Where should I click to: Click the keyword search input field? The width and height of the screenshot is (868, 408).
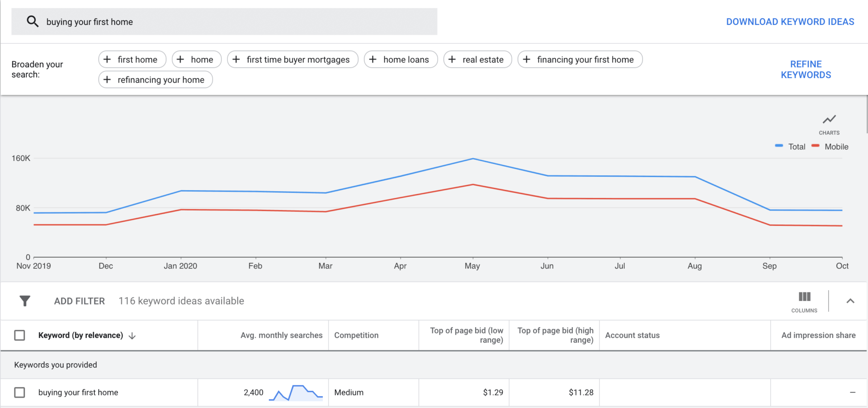tap(240, 22)
